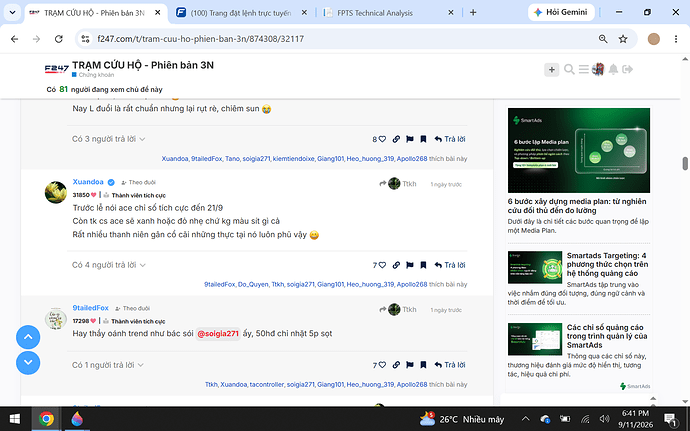This screenshot has height=431, width=690.
Task: Open the Windows Start menu
Action: coord(15,419)
